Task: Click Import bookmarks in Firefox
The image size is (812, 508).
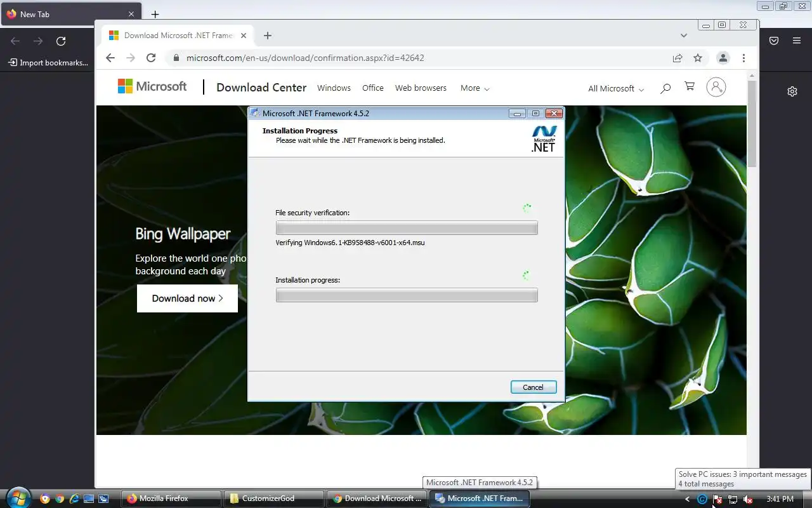Action: 48,63
